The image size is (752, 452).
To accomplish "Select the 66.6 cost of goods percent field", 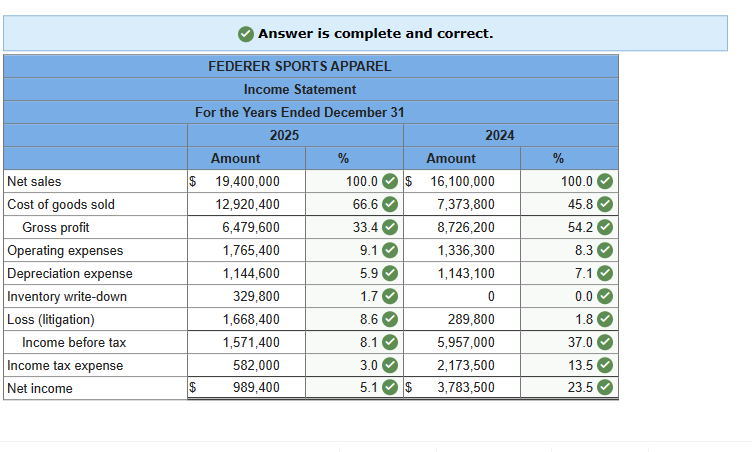I will [354, 204].
